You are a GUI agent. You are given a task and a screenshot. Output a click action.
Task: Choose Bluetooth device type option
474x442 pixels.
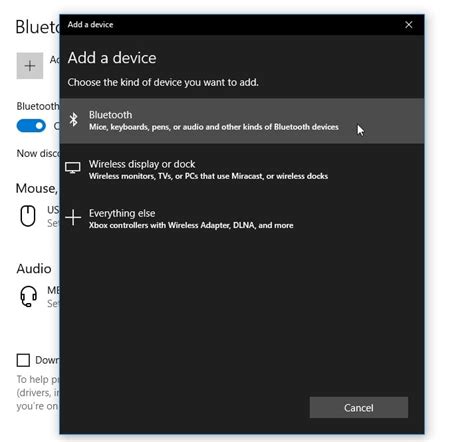(x=242, y=121)
